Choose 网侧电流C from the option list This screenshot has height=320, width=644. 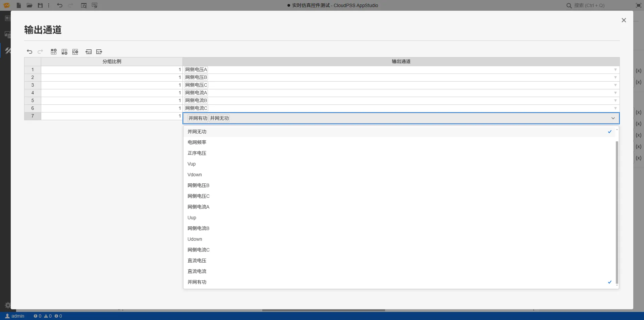click(x=399, y=250)
